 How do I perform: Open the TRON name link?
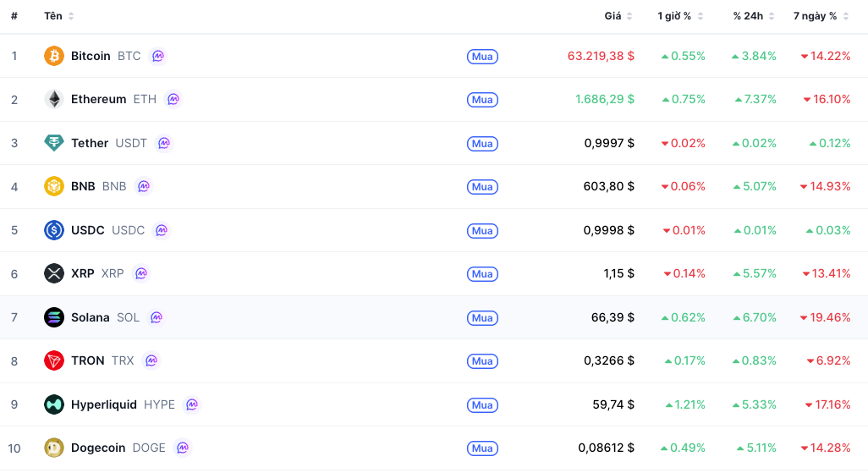(x=87, y=360)
